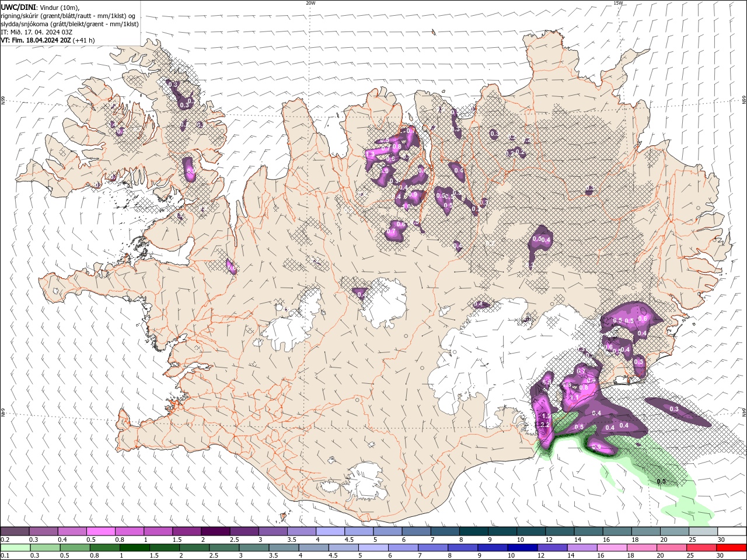
Task: Select the navy blue swatch between 10 and 12
Action: (522, 548)
